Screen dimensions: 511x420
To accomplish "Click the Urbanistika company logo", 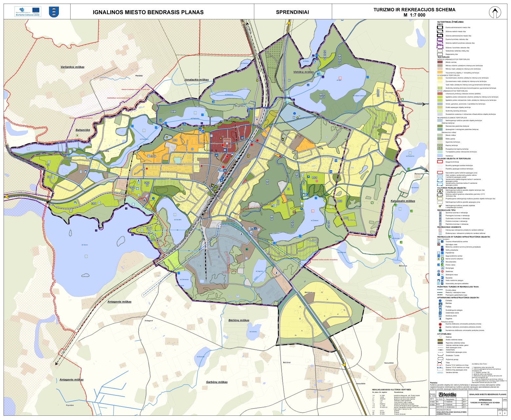I will (x=447, y=395).
